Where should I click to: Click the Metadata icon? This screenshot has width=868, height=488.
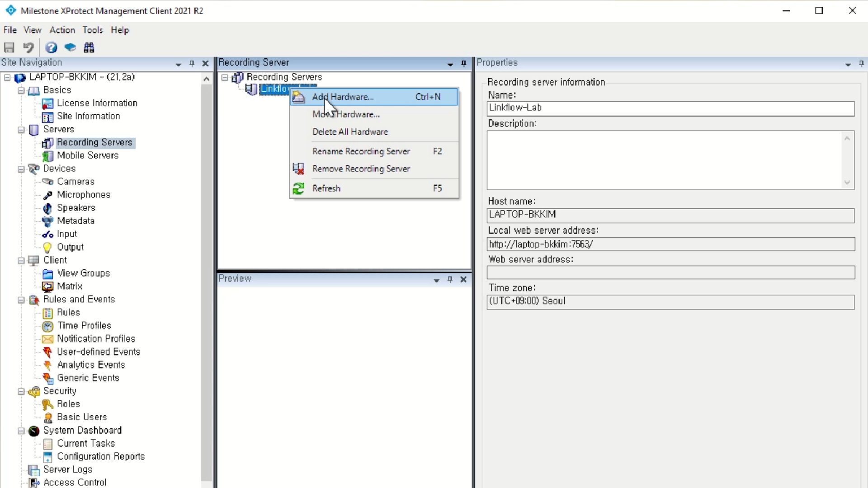click(47, 221)
